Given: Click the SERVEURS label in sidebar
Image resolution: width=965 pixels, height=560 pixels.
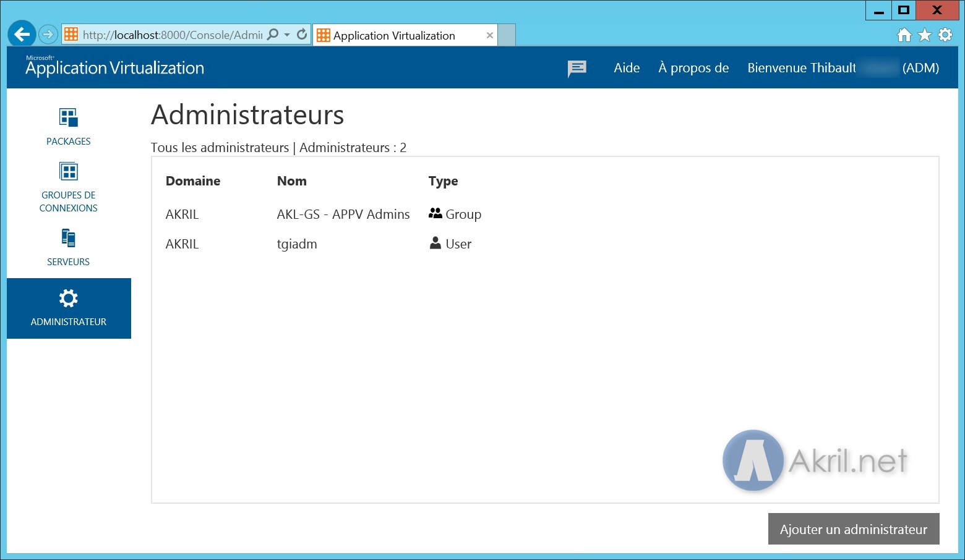Looking at the screenshot, I should point(68,262).
